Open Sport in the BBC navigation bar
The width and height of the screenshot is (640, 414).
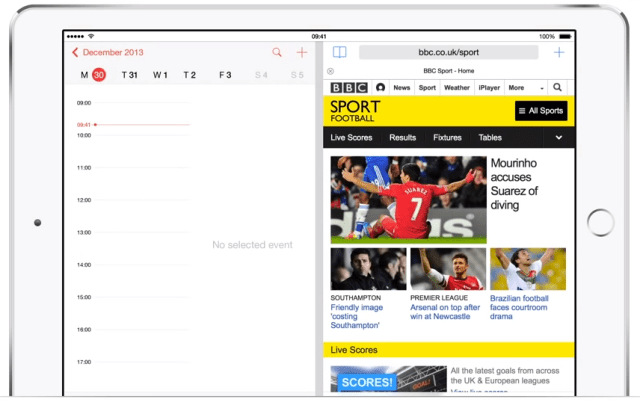[x=427, y=88]
